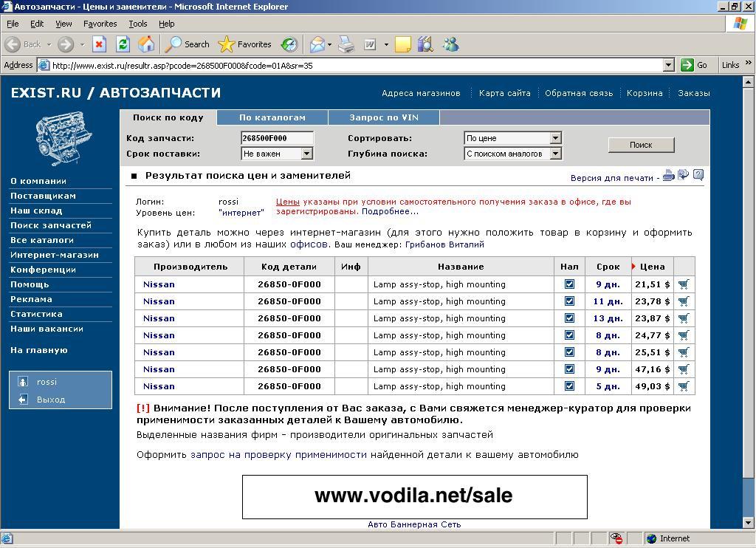The image size is (756, 548).
Task: Add the 25,51 $ Nissan part to cart
Action: tap(684, 352)
